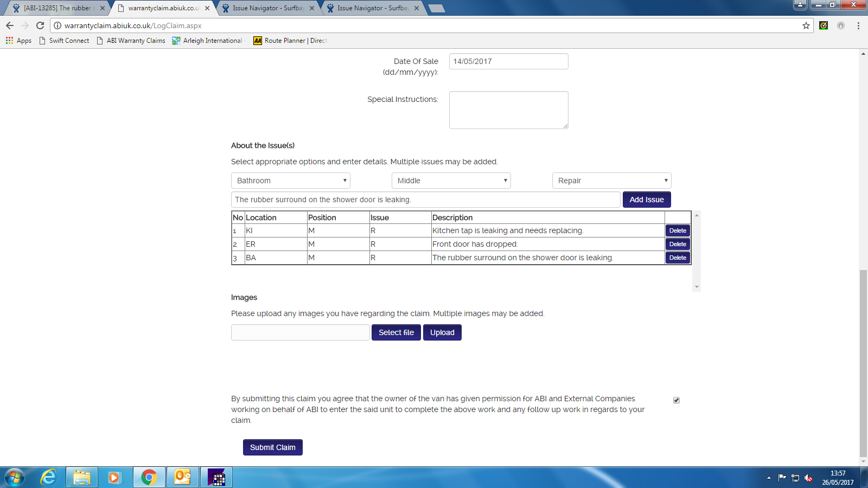Delete the Front door has dropped issue
Screen dimensions: 868x488
tap(678, 244)
